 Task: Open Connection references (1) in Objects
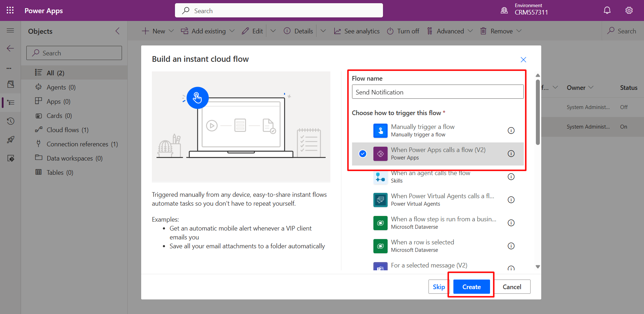(74, 144)
